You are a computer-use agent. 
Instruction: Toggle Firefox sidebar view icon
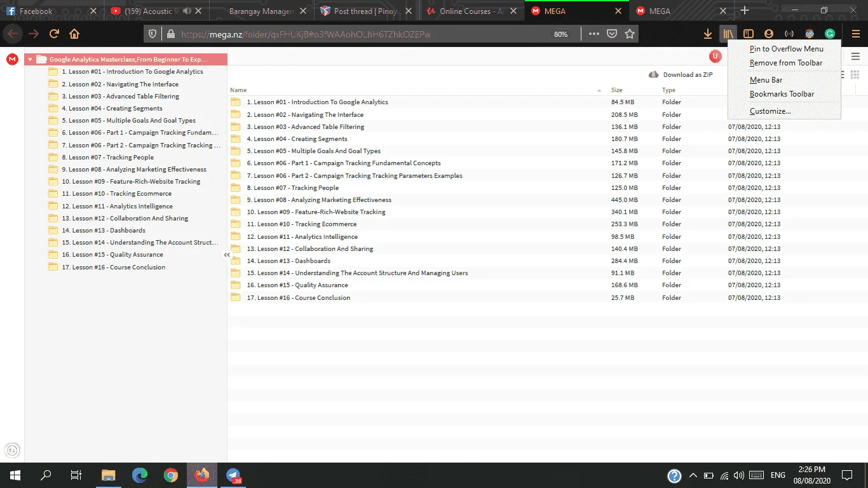[749, 34]
